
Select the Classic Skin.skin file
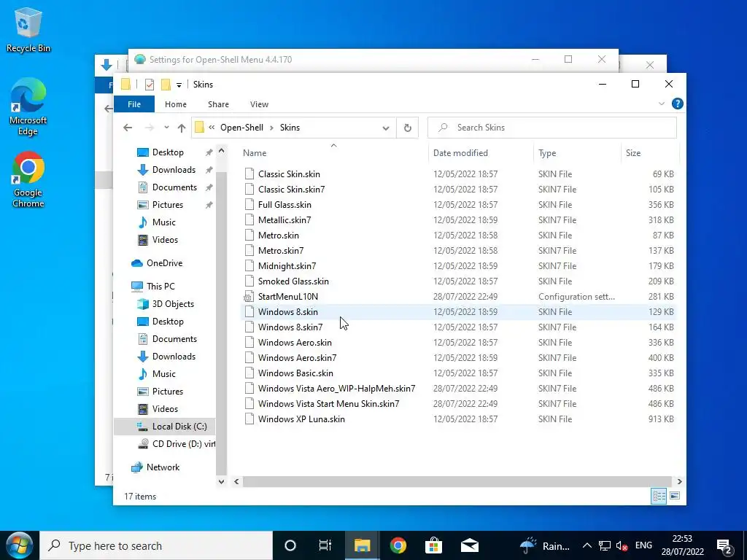(289, 174)
